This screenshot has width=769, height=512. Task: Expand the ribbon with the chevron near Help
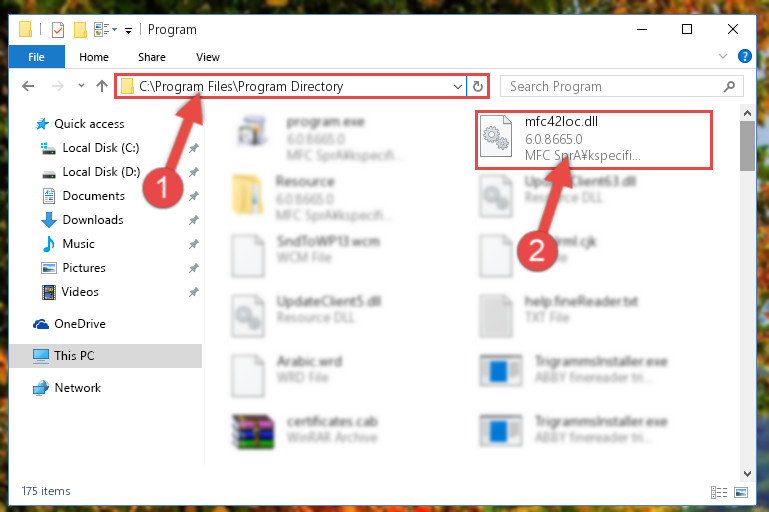click(722, 56)
